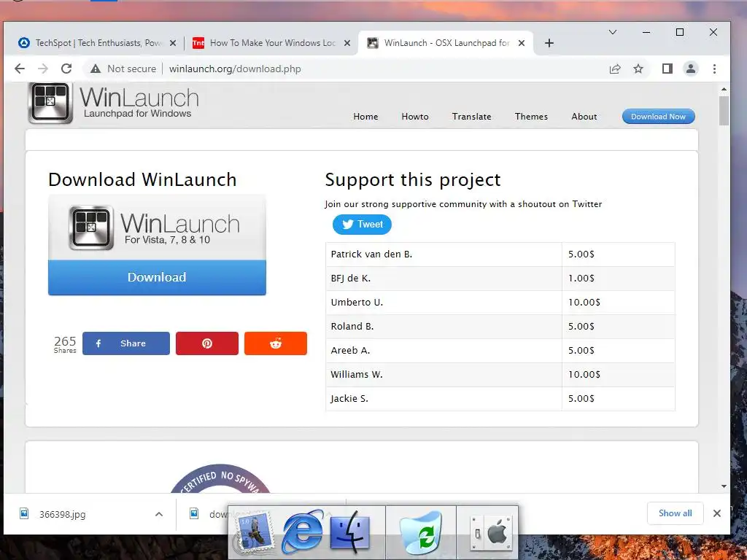
Task: Select the Jackie S. supporter name
Action: pyautogui.click(x=349, y=399)
